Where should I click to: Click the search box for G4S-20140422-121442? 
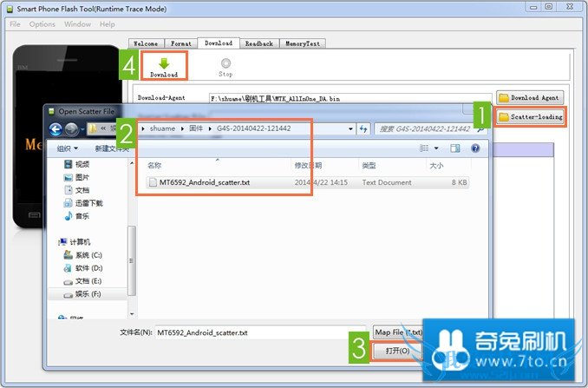click(x=431, y=128)
